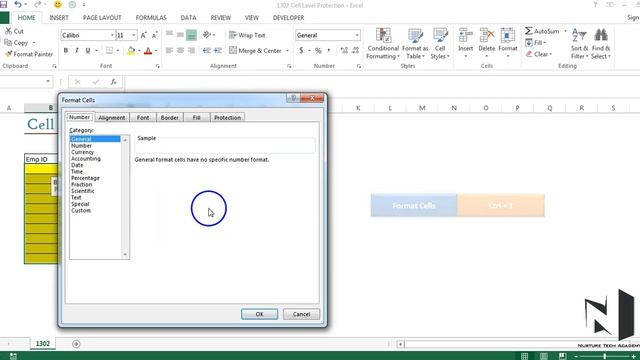
Task: Click the Category list scroll down arrow
Action: tap(125, 255)
